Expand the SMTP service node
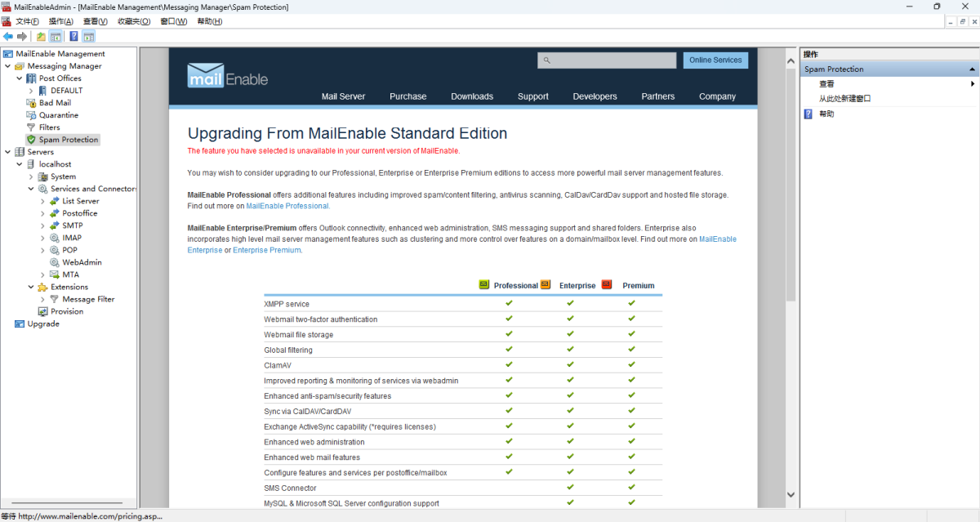 coord(42,225)
